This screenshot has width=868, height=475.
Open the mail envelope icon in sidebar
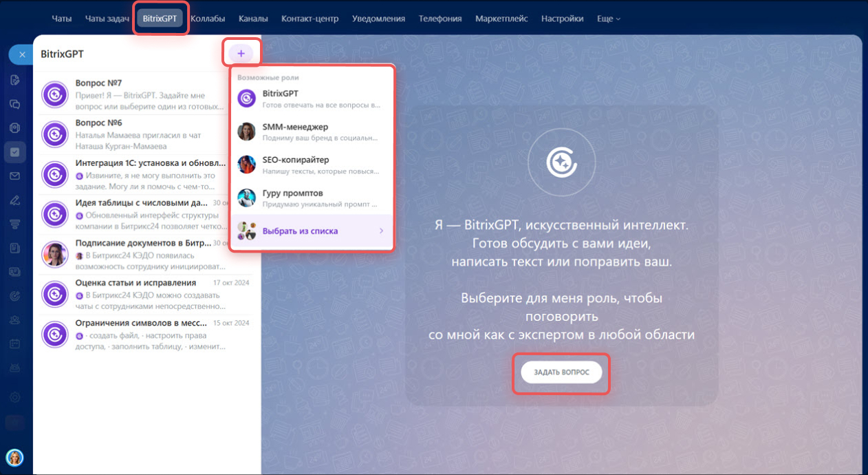(x=15, y=176)
